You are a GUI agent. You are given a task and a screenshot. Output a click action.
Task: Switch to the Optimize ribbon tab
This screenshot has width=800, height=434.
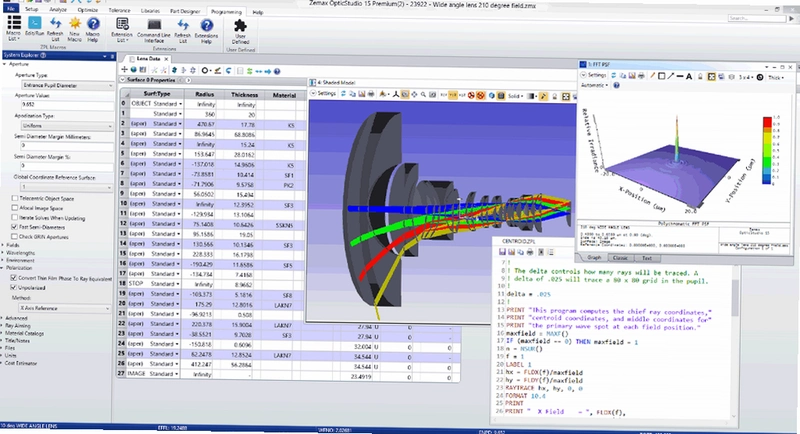point(88,10)
